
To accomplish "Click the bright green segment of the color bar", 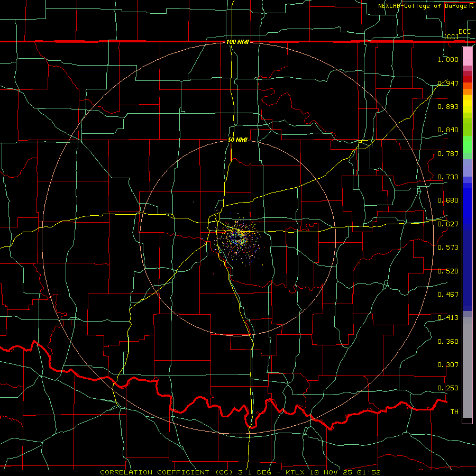I will 467,144.
